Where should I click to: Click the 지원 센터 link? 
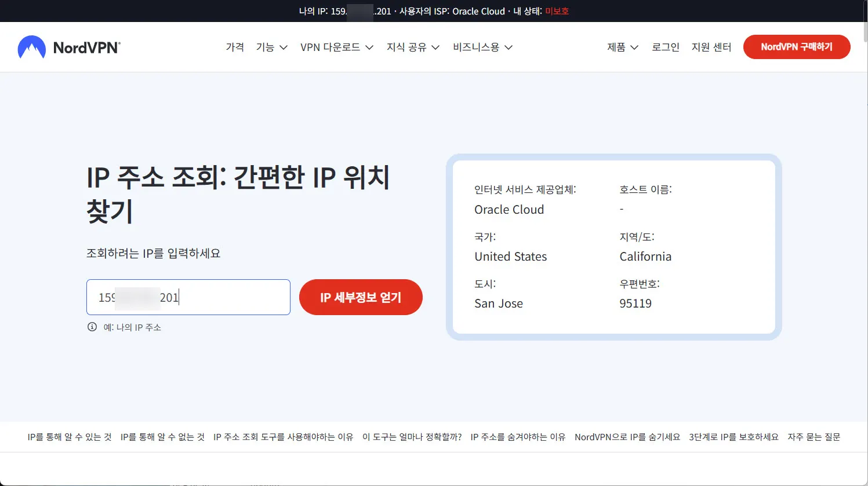(x=711, y=47)
